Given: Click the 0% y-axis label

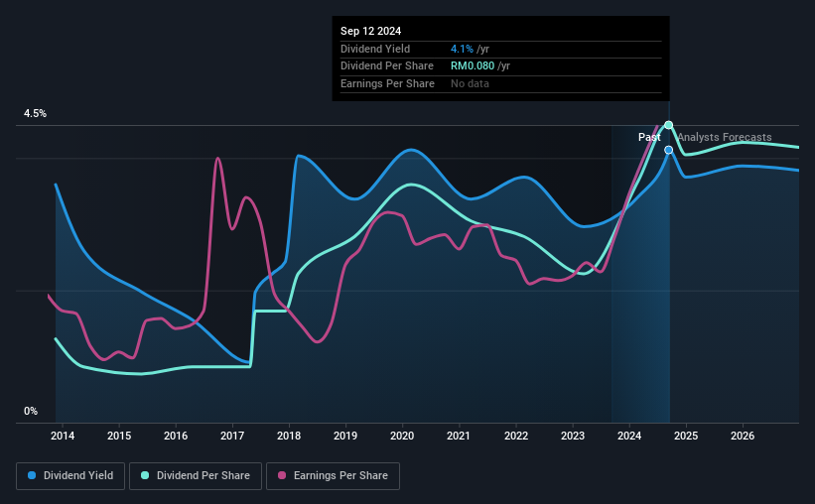Looking at the screenshot, I should pyautogui.click(x=31, y=411).
